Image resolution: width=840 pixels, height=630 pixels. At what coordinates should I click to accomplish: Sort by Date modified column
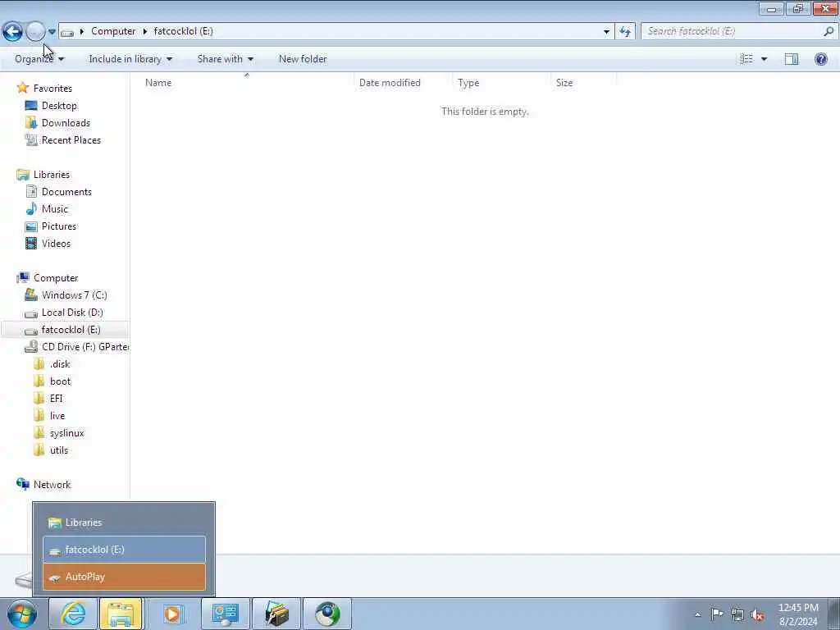tap(403, 83)
